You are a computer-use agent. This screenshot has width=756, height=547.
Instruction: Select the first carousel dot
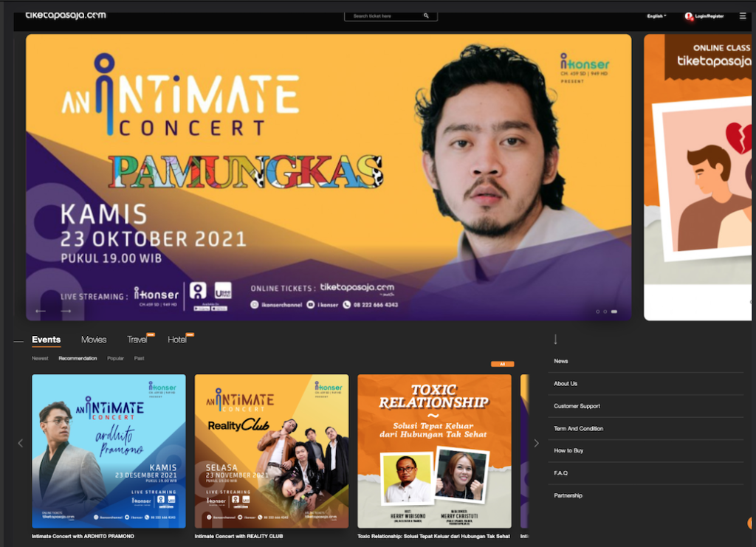point(598,312)
